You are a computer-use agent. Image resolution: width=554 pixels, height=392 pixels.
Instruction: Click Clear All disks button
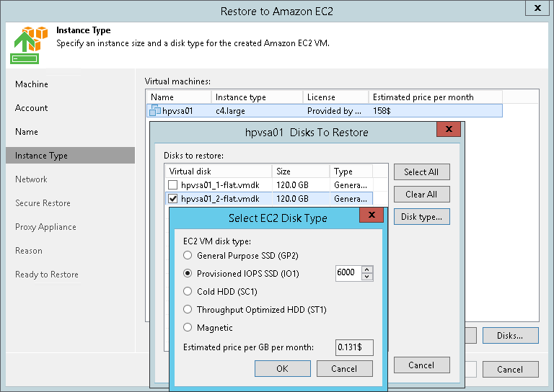421,195
